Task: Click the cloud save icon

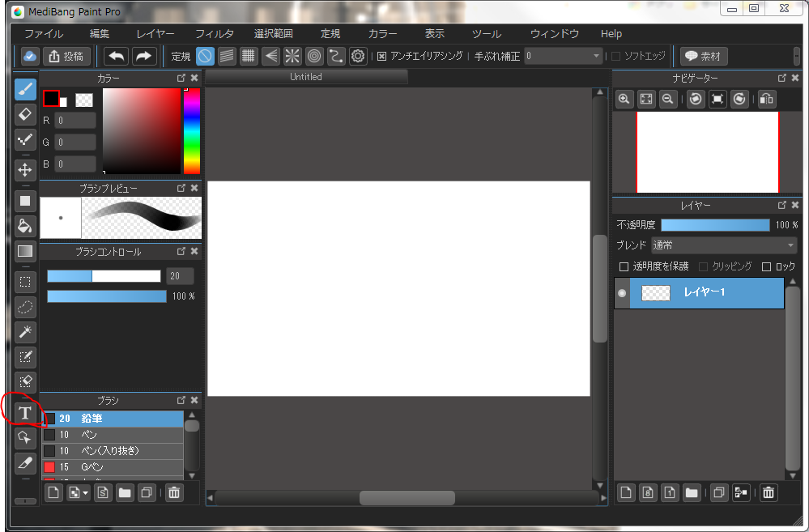Action: coord(29,56)
